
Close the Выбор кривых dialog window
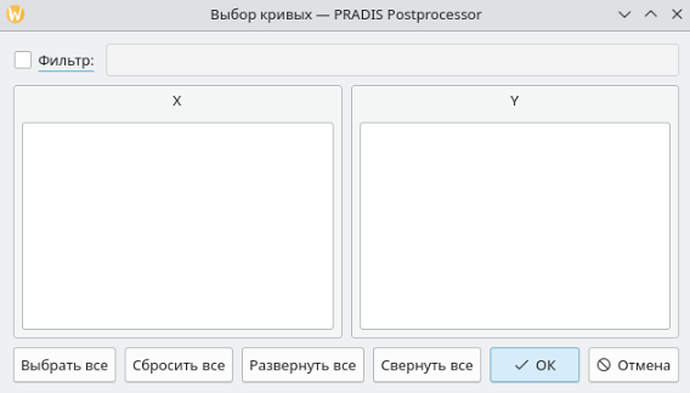pyautogui.click(x=677, y=15)
